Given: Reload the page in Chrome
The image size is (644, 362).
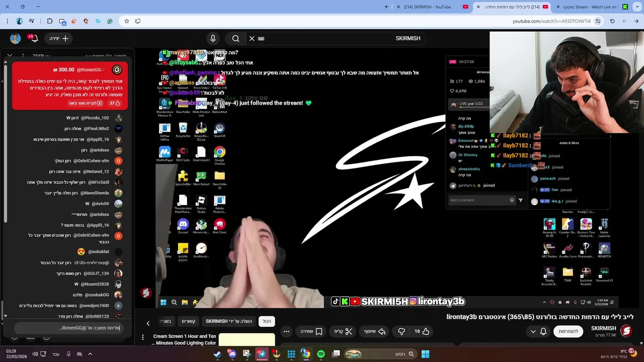Looking at the screenshot, I should coord(612,21).
